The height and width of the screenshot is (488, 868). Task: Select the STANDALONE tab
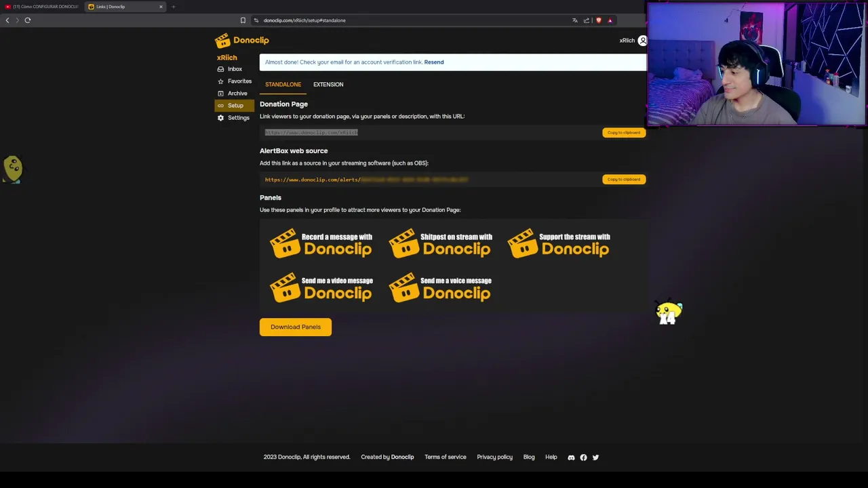283,85
